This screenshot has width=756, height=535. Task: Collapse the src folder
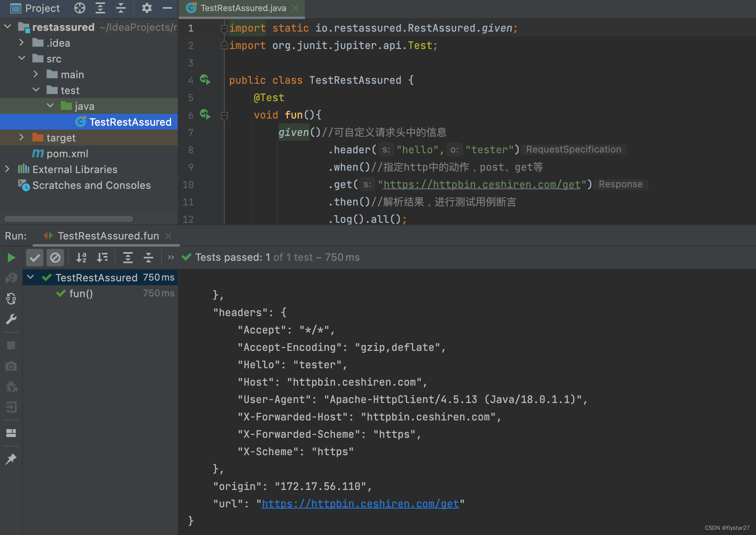pyautogui.click(x=22, y=58)
